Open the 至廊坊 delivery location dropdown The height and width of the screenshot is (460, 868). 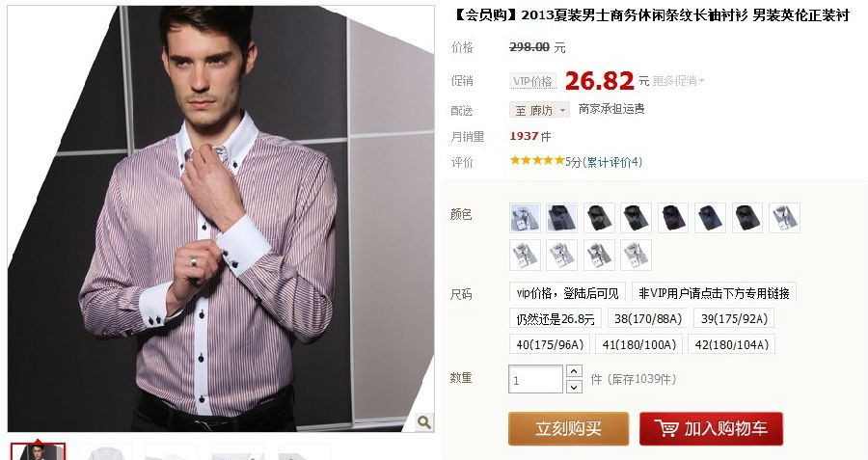click(539, 110)
